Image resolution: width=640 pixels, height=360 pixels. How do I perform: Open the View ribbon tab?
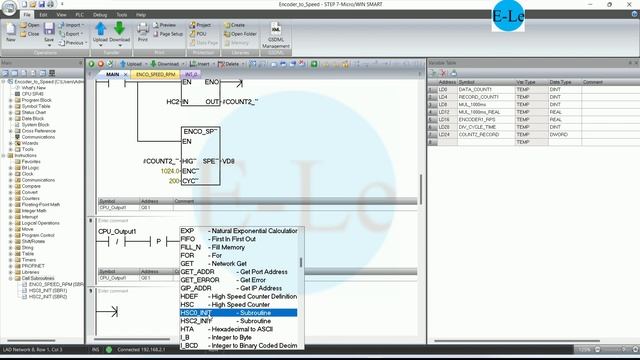(x=61, y=15)
